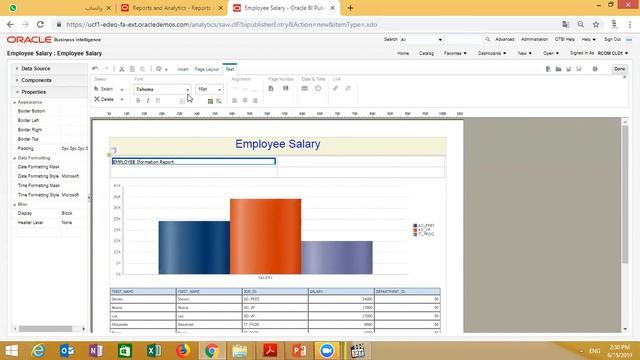Click the open folder icon at top right
Viewport: 640px width, 360px height.
coord(558,69)
